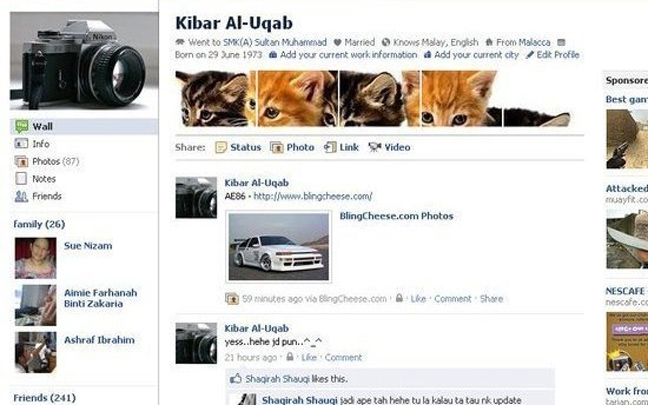Open Ashraf Ibrahim's profile
Screen dimensions: 648x405
pos(99,340)
